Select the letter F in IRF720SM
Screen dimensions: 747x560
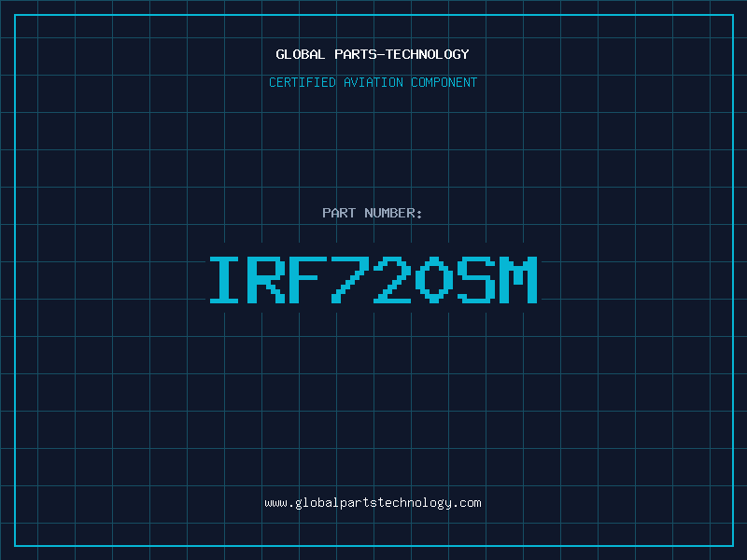(x=309, y=280)
